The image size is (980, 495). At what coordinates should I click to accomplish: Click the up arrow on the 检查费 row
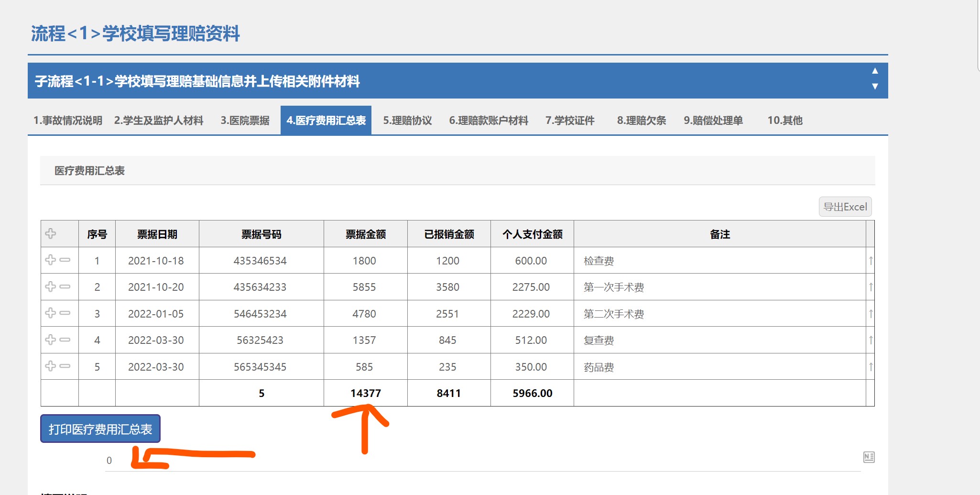pos(871,261)
